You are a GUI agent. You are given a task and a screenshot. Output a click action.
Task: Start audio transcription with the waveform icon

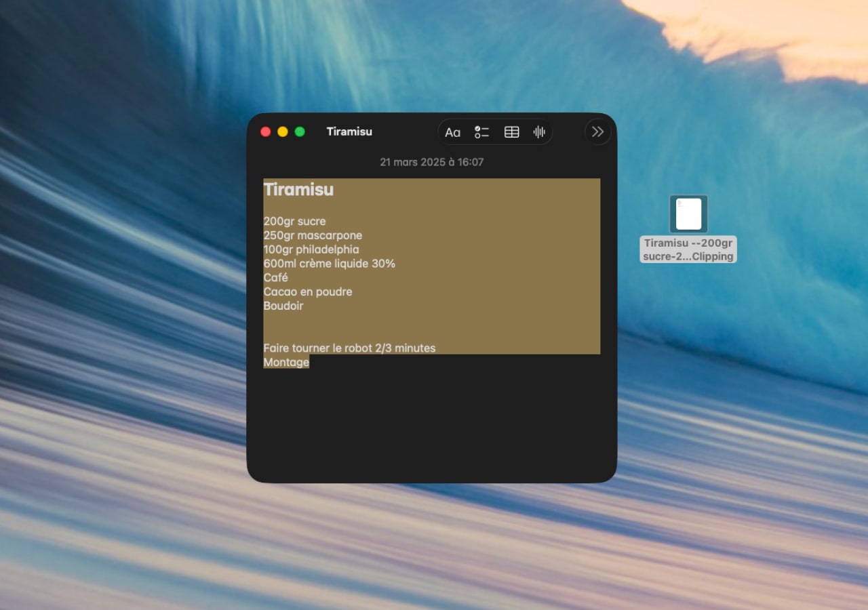coord(539,131)
